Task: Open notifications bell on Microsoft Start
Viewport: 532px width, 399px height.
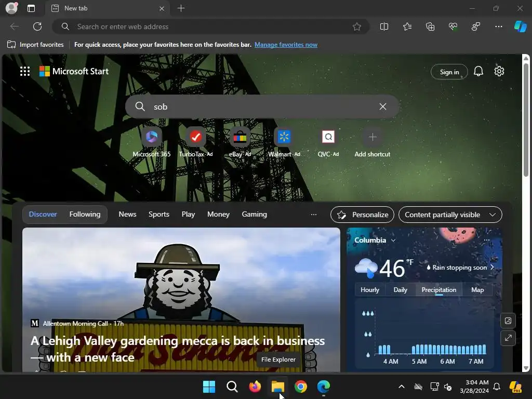Action: 478,71
